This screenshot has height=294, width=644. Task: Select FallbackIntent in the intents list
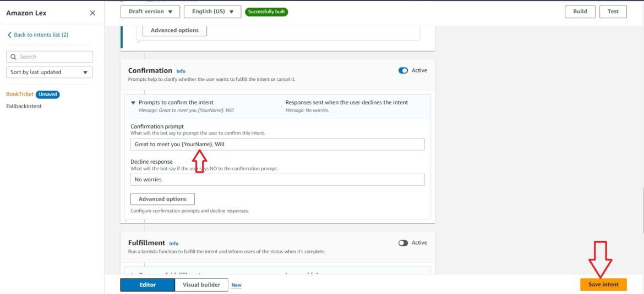pyautogui.click(x=24, y=106)
